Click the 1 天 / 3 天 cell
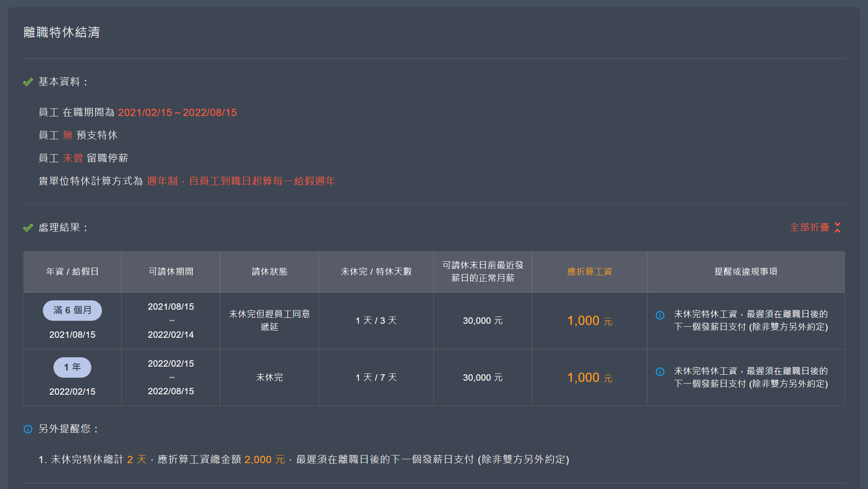Viewport: 868px width, 489px height. (376, 320)
